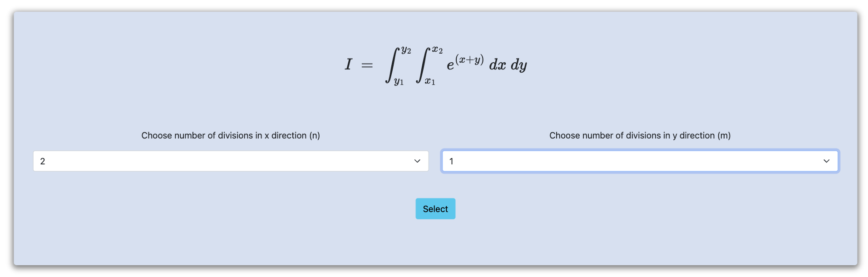This screenshot has height=277, width=868.
Task: Click the 'divisions in y direction (m)' label
Action: (x=640, y=135)
